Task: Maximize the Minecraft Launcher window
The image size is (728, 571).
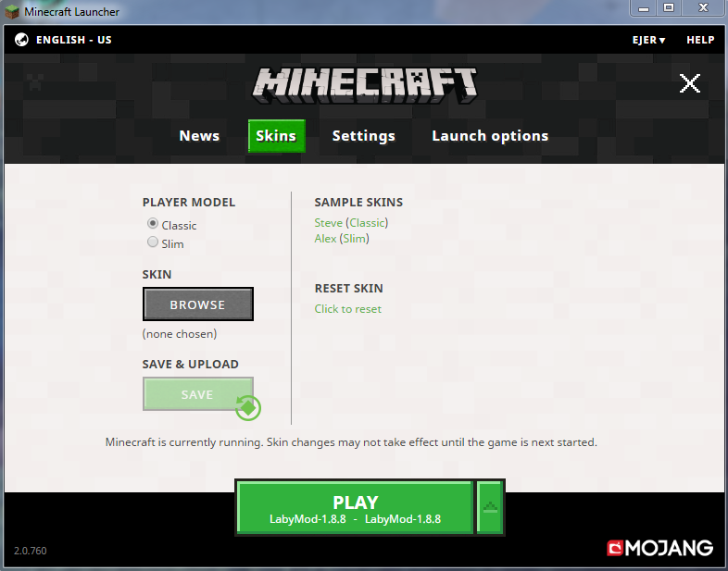Action: [669, 8]
